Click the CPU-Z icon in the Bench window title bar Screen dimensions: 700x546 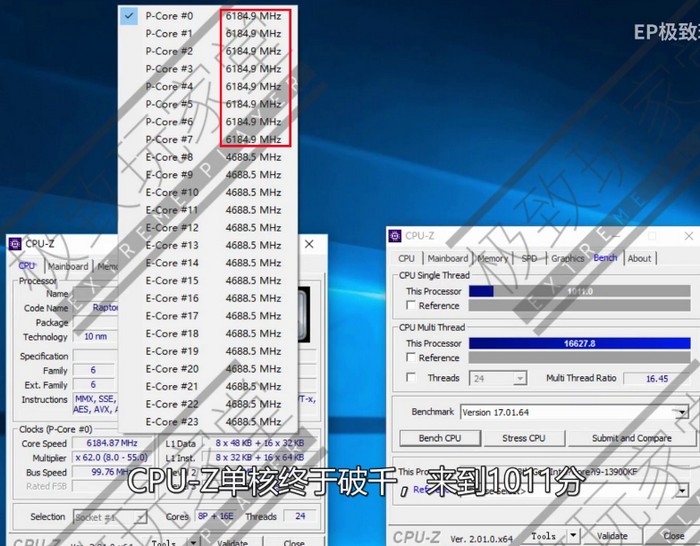395,236
